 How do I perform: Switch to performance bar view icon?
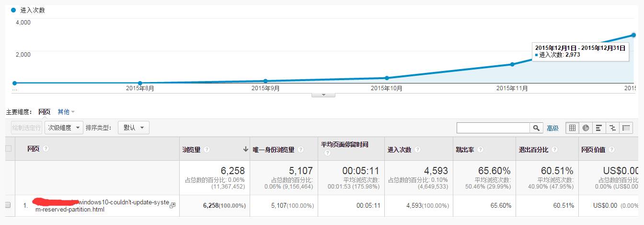pos(599,128)
